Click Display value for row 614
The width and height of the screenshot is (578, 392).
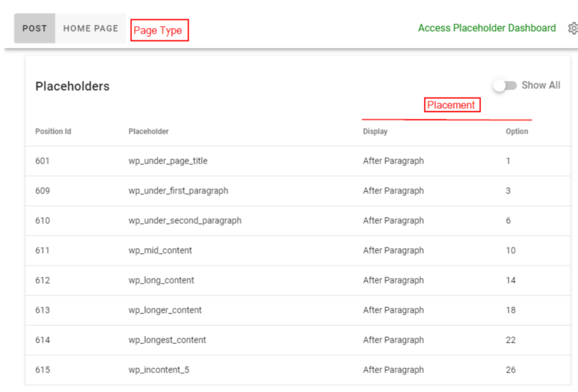click(393, 340)
